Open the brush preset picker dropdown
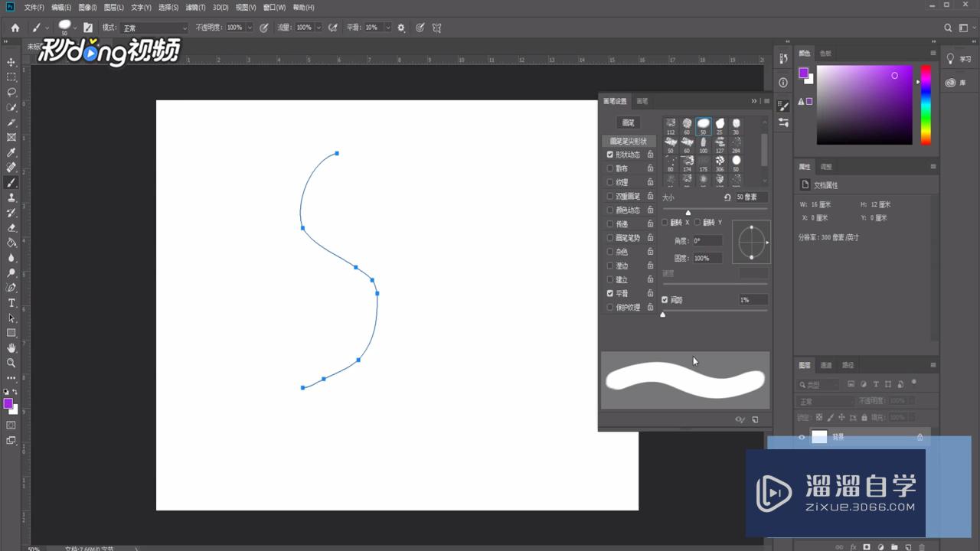980x551 pixels. click(75, 28)
